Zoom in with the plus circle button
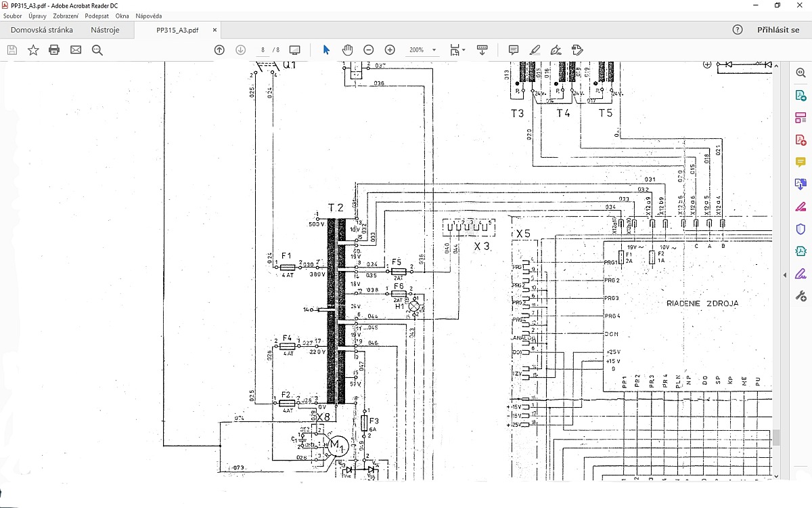The height and width of the screenshot is (508, 812). click(x=390, y=50)
